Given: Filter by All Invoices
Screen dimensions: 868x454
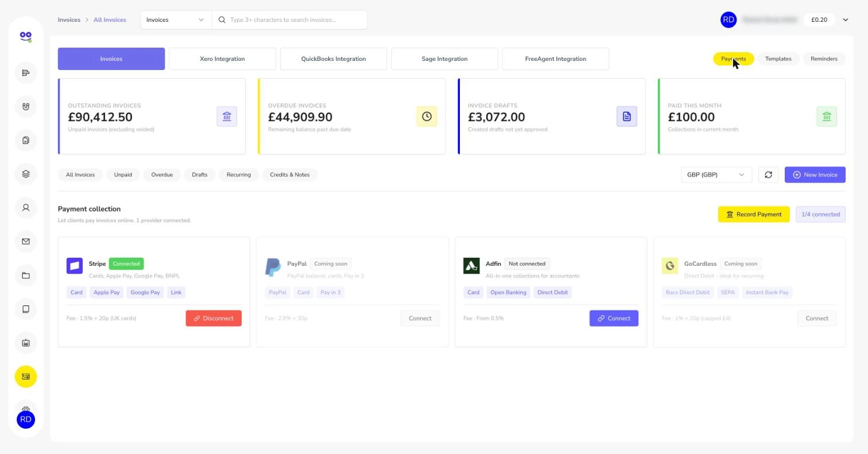Looking at the screenshot, I should [x=80, y=174].
